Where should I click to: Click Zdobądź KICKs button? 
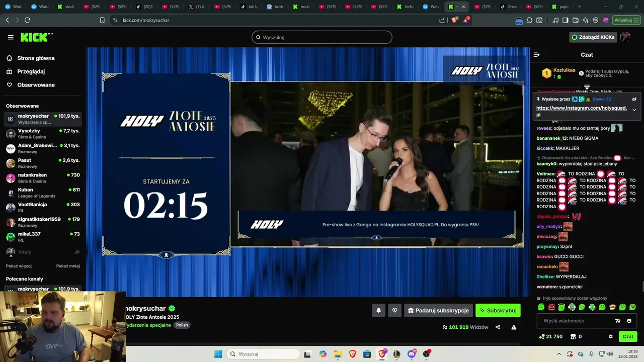tap(593, 37)
